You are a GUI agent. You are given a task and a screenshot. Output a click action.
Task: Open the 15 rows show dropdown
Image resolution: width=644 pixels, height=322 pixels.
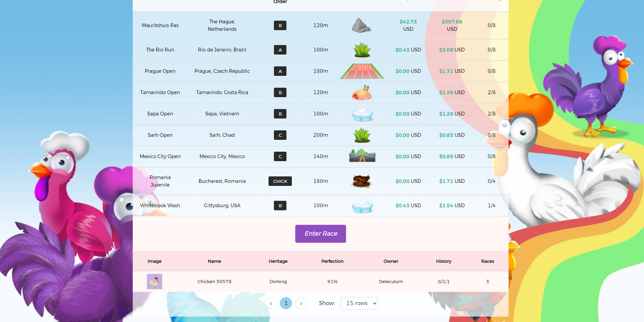point(359,303)
